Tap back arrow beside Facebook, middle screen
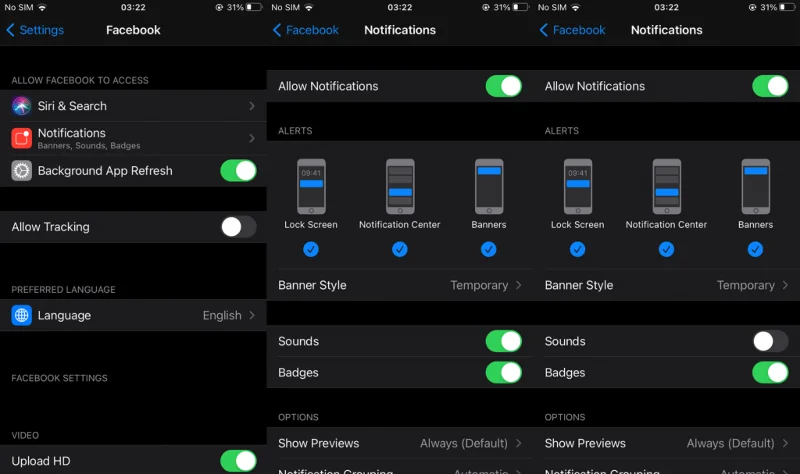 point(277,30)
